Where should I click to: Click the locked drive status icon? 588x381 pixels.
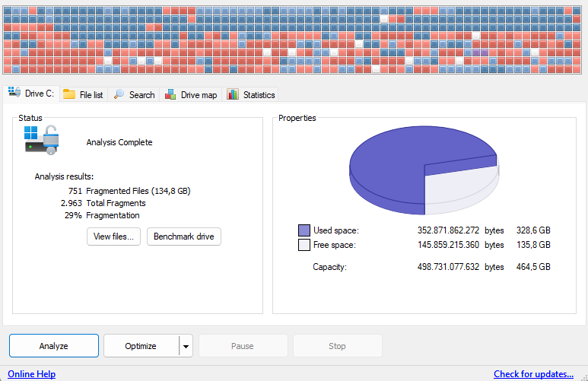click(42, 140)
